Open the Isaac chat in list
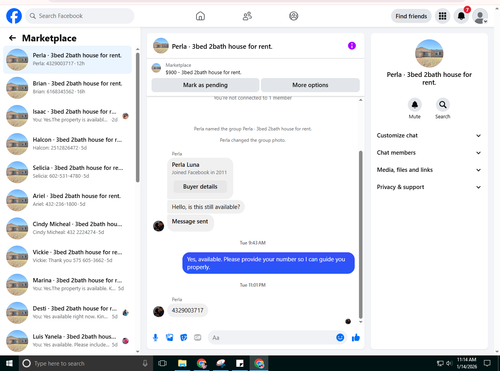 coord(67,116)
